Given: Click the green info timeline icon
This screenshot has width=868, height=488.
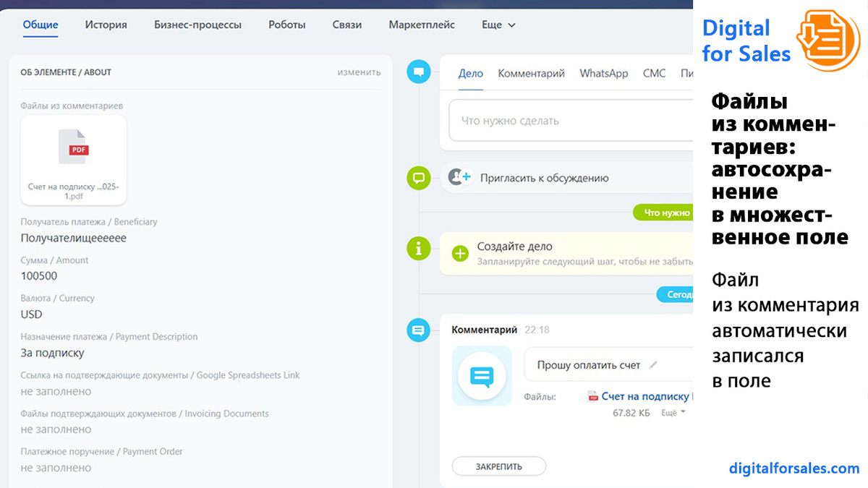Looking at the screenshot, I should [418, 248].
